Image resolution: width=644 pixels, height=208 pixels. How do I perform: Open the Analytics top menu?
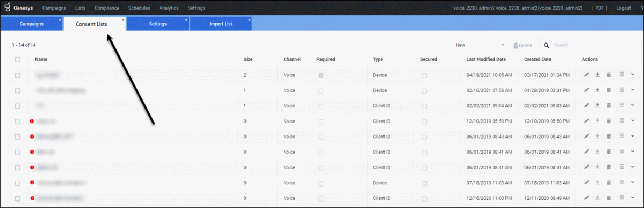[169, 8]
